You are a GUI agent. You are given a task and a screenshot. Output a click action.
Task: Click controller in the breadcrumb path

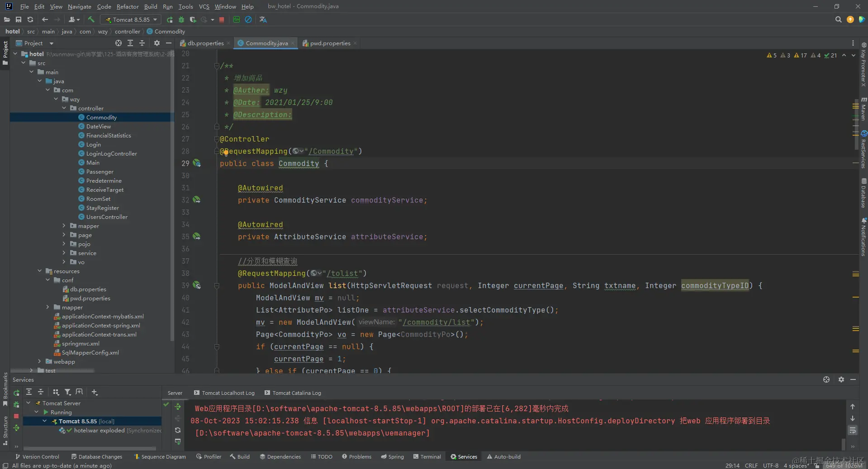coord(127,31)
